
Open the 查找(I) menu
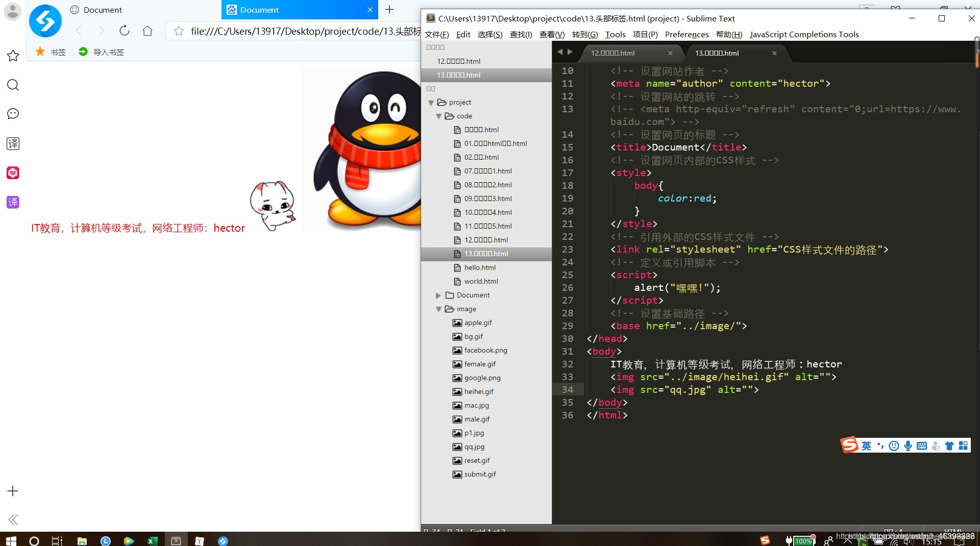(x=521, y=34)
